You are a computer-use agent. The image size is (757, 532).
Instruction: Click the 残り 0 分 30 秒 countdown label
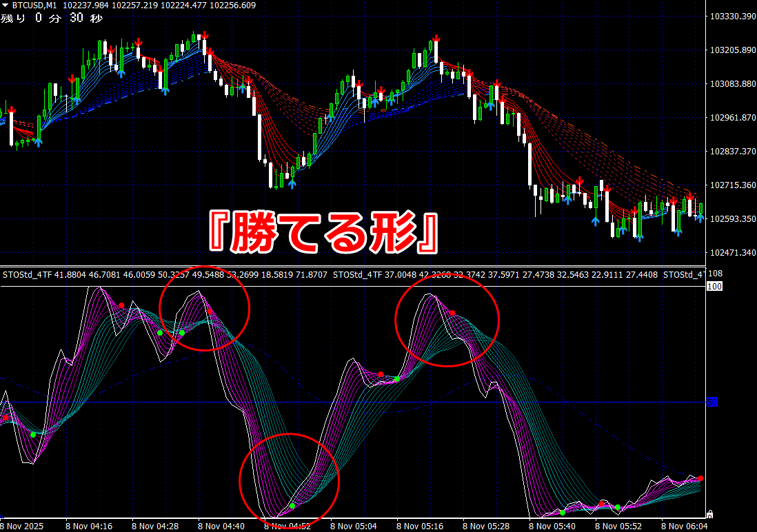click(52, 19)
